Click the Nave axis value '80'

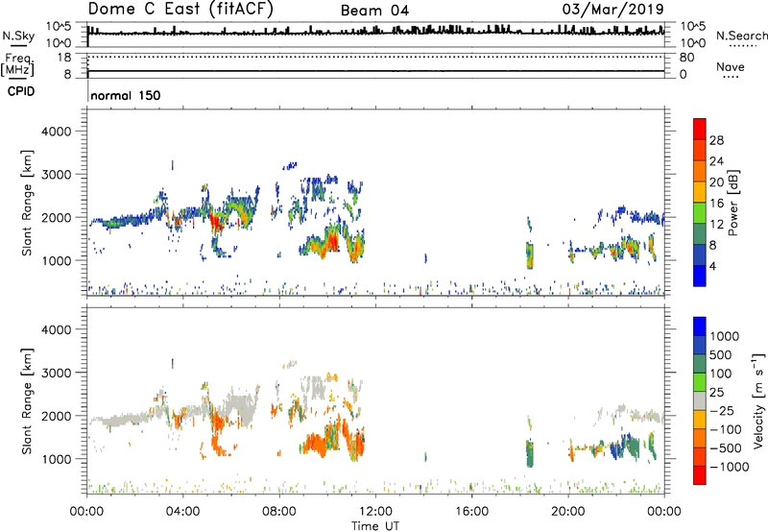click(x=686, y=58)
